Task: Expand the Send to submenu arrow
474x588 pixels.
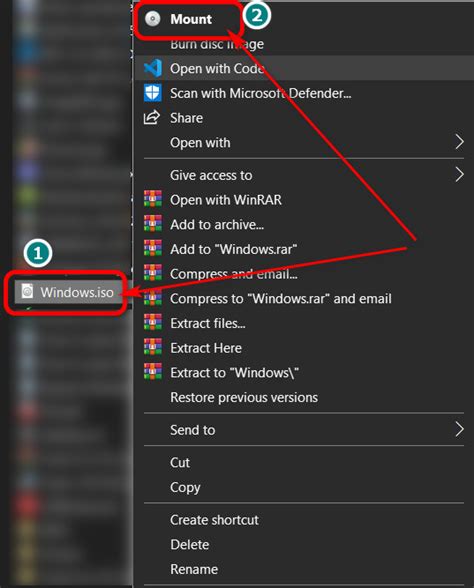Action: click(x=459, y=429)
